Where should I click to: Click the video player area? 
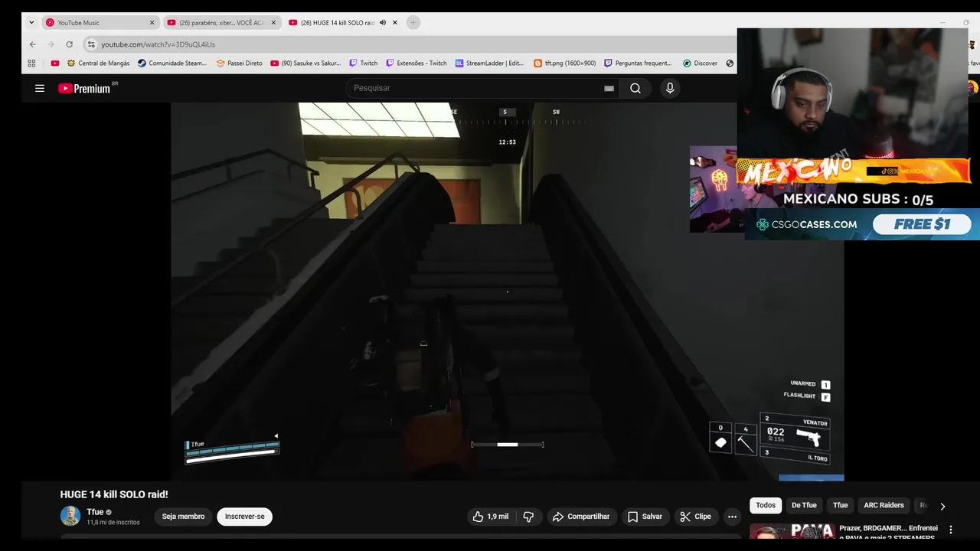507,292
